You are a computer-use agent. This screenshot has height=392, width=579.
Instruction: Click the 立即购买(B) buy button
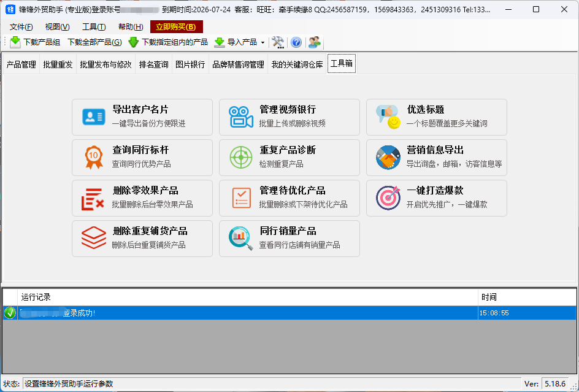pyautogui.click(x=176, y=27)
